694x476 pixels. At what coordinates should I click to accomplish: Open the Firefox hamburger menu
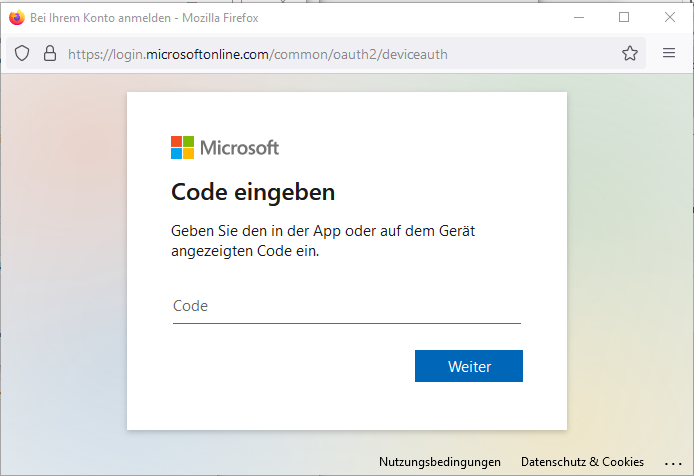tap(669, 54)
